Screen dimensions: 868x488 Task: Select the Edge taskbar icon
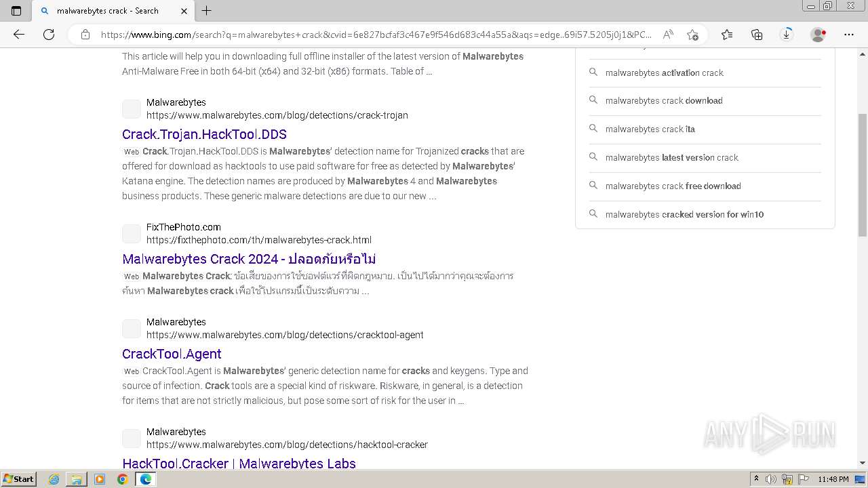pos(145,479)
